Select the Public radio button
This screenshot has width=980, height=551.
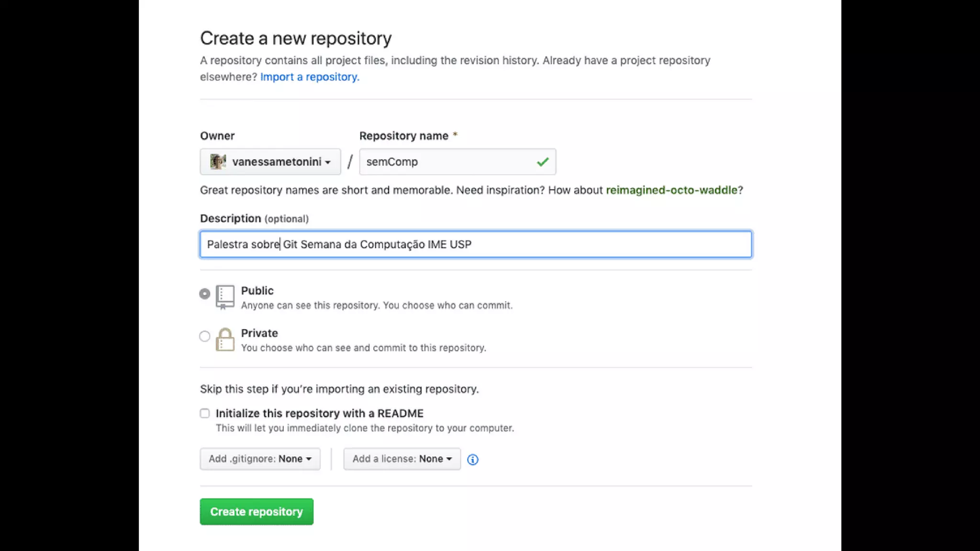(205, 294)
